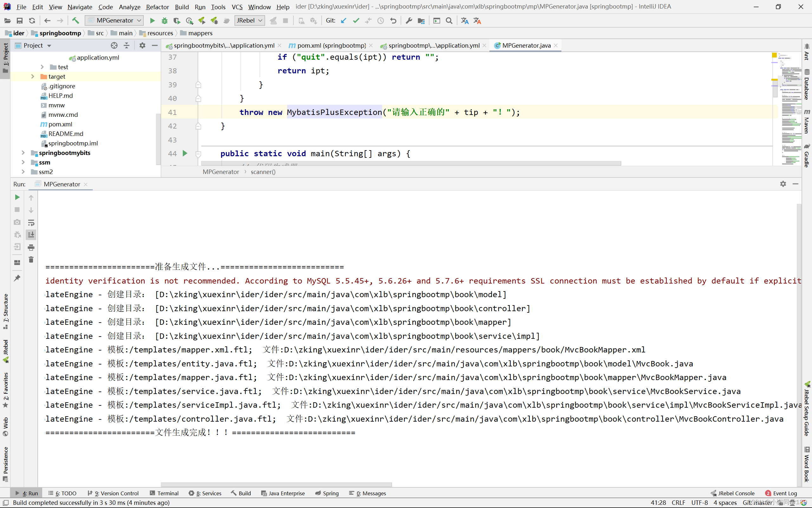Open the 9: Version Control tool window
The height and width of the screenshot is (508, 812).
(x=113, y=493)
